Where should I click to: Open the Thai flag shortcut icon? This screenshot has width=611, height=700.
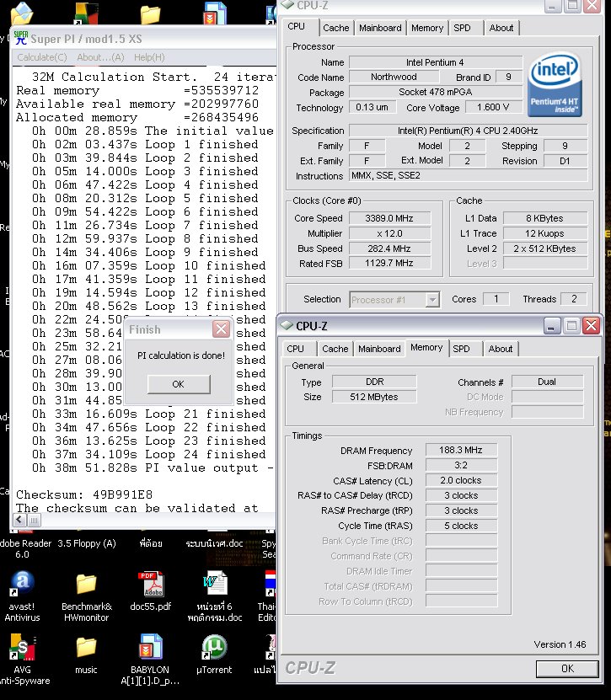(271, 584)
